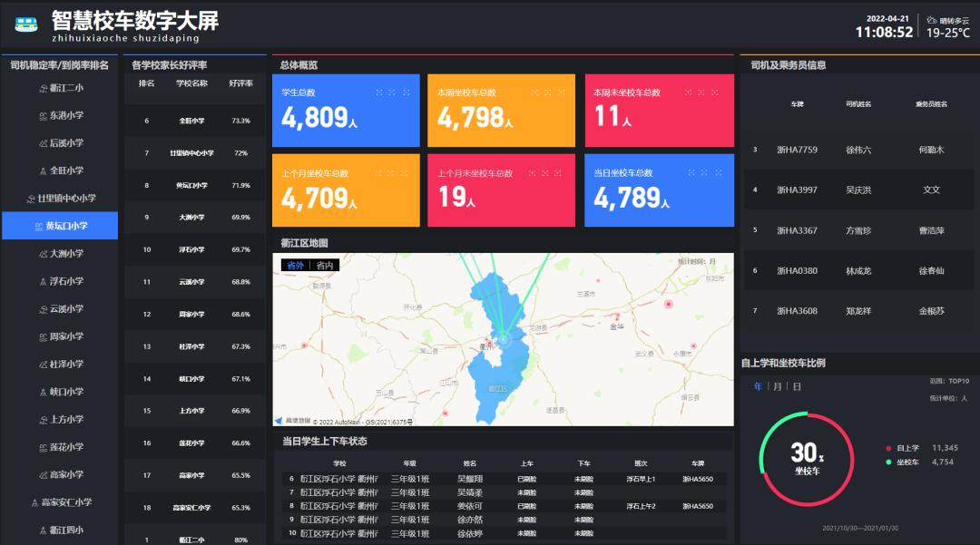This screenshot has height=545, width=980.
Task: Select 廿里镇中心小学 in the sidebar
Action: click(60, 199)
